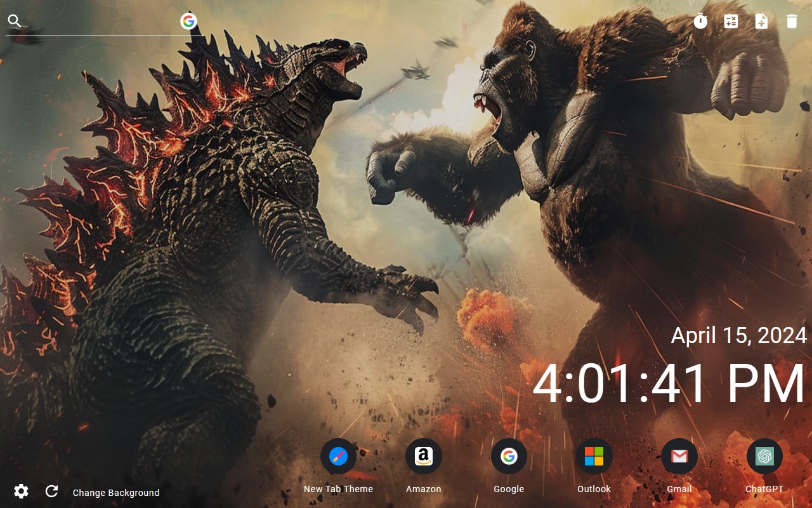812x508 pixels.
Task: Open the Outlook shortcut icon
Action: 594,456
